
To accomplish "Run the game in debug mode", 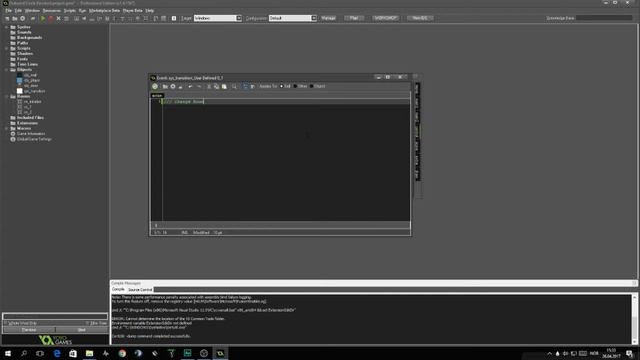I will click(51, 18).
